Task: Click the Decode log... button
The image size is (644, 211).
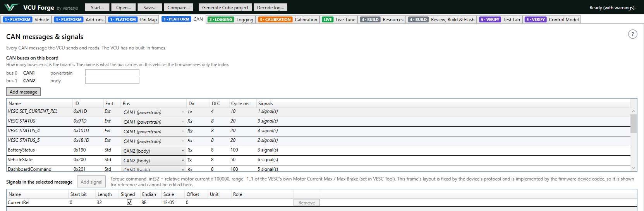Action: 270,7
